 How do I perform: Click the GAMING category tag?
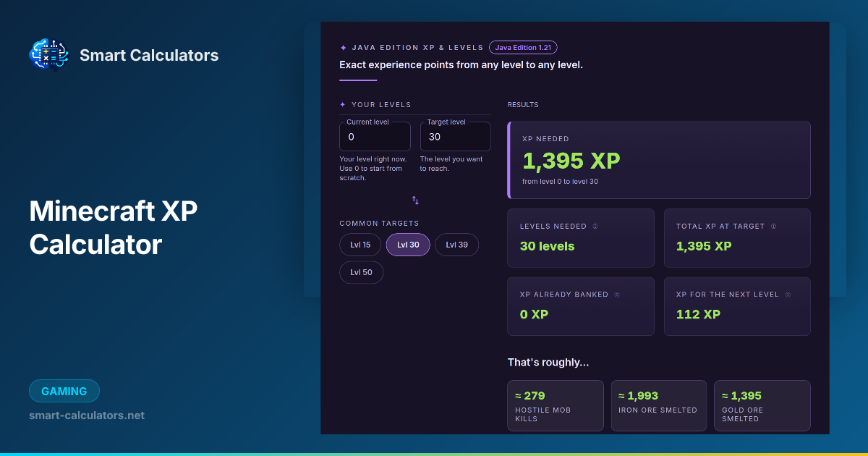64,391
